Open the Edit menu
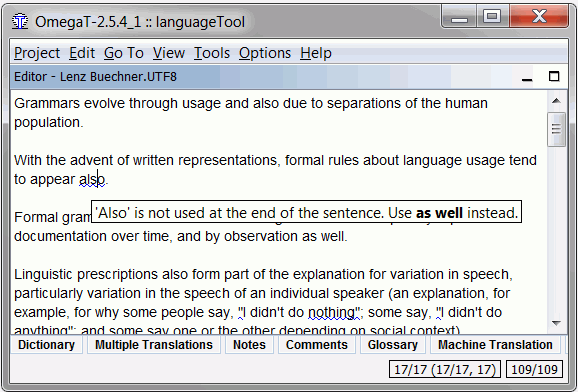578x392 pixels. click(x=82, y=53)
